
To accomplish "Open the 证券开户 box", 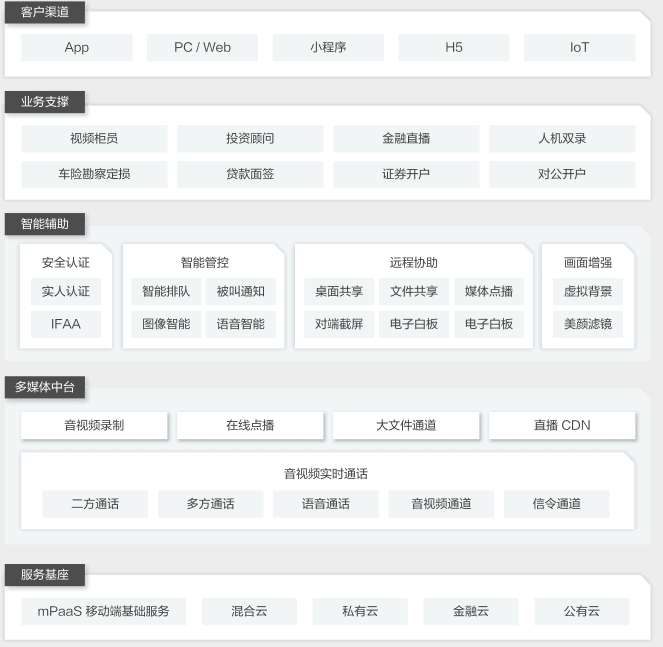I will (406, 174).
